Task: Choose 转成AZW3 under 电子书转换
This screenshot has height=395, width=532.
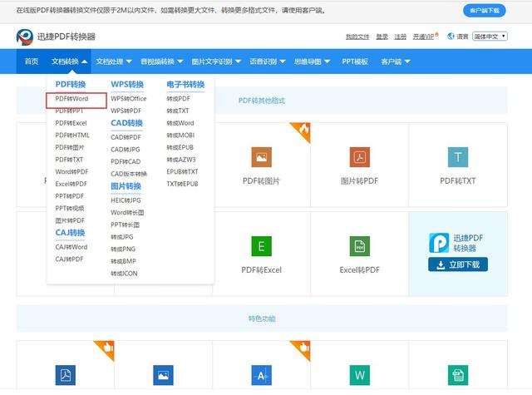Action: (181, 160)
